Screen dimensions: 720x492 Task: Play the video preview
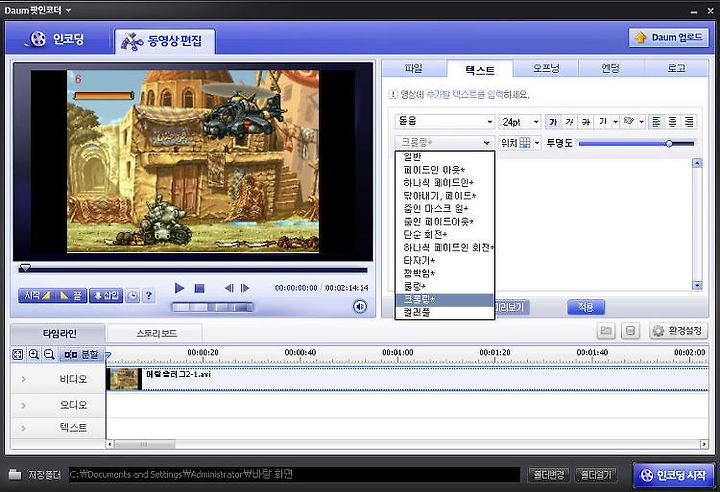pyautogui.click(x=180, y=288)
